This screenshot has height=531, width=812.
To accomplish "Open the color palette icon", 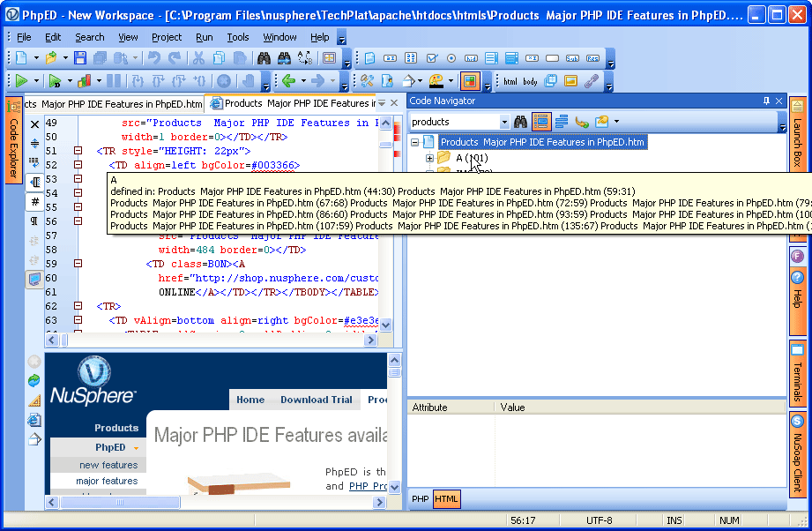I will 436,81.
